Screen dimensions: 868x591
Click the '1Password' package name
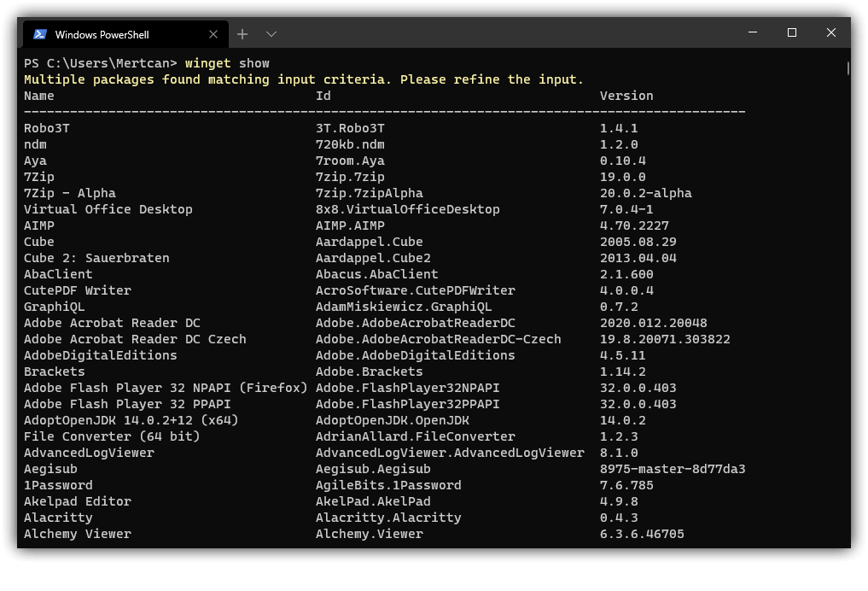[58, 485]
